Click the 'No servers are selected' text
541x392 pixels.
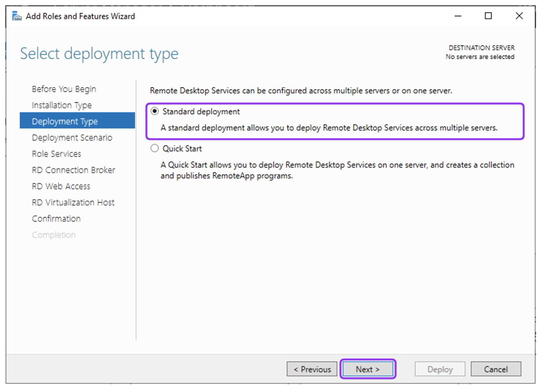click(x=480, y=56)
